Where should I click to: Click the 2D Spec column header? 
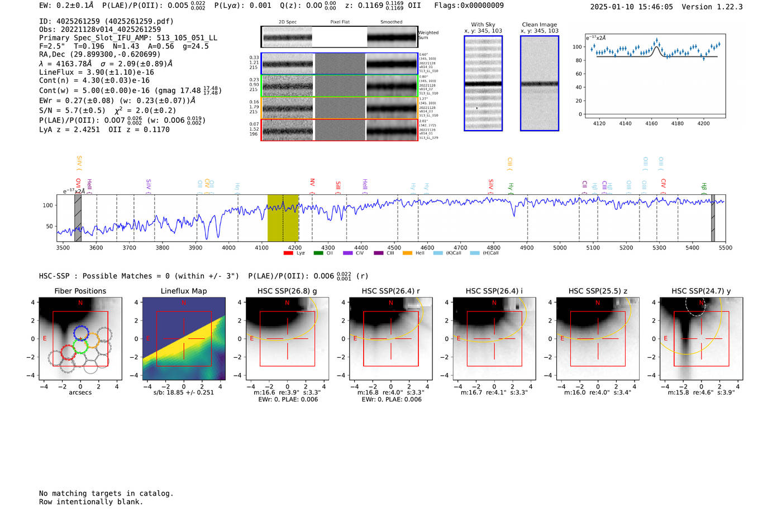tap(288, 22)
